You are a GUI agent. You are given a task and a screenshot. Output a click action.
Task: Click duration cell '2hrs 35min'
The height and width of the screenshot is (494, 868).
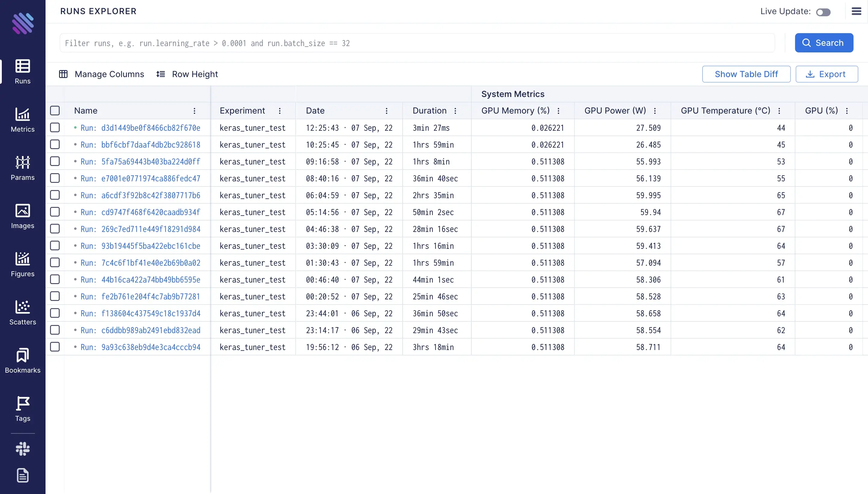(x=433, y=195)
